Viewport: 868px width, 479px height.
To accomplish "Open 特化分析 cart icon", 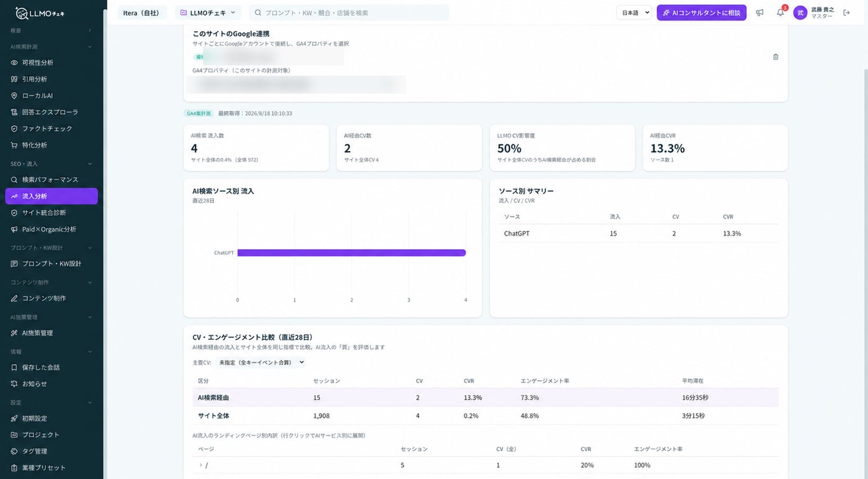I will coord(14,145).
